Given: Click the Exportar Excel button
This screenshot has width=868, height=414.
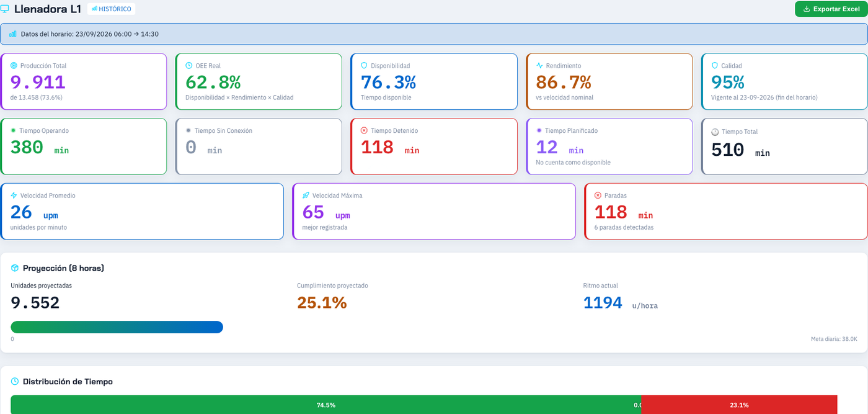Looking at the screenshot, I should [x=831, y=9].
